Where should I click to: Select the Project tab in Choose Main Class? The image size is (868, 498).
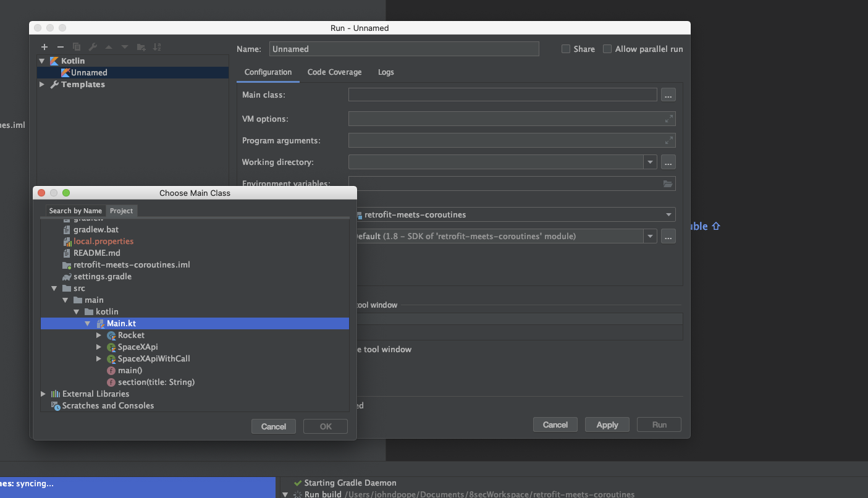pos(122,211)
